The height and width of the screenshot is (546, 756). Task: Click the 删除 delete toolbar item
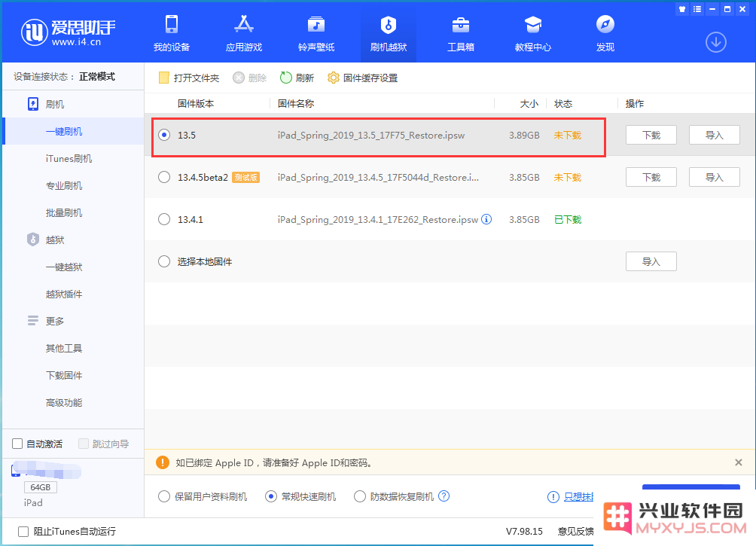[250, 78]
